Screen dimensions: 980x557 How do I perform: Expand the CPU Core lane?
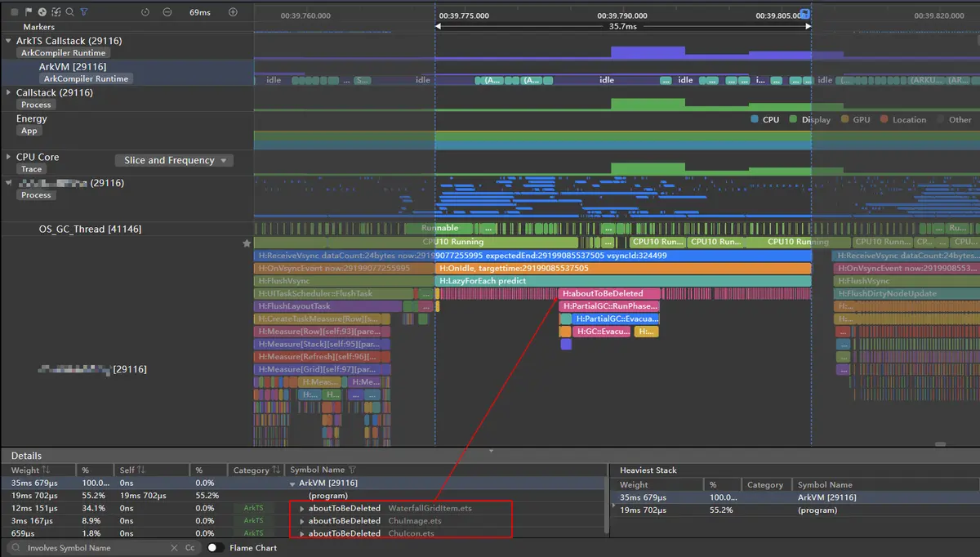pos(8,157)
